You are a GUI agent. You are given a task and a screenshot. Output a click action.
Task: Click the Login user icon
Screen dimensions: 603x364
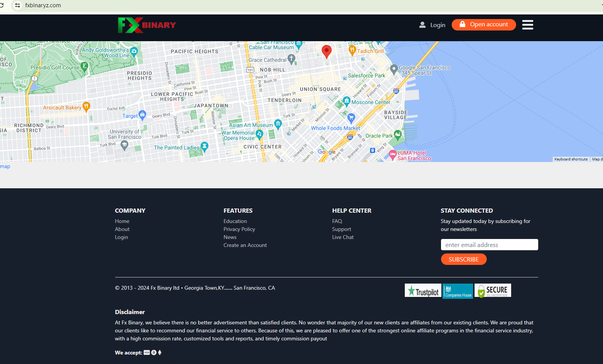422,25
